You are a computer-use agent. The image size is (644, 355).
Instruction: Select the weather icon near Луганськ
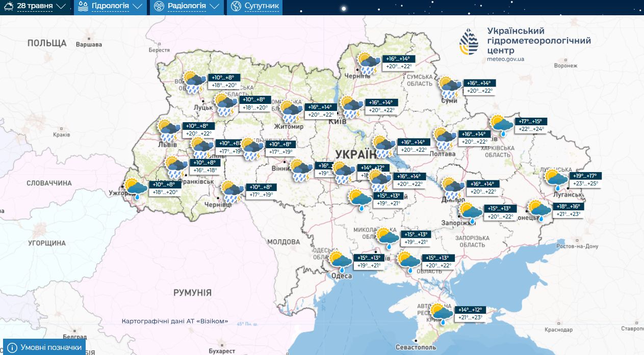557,180
